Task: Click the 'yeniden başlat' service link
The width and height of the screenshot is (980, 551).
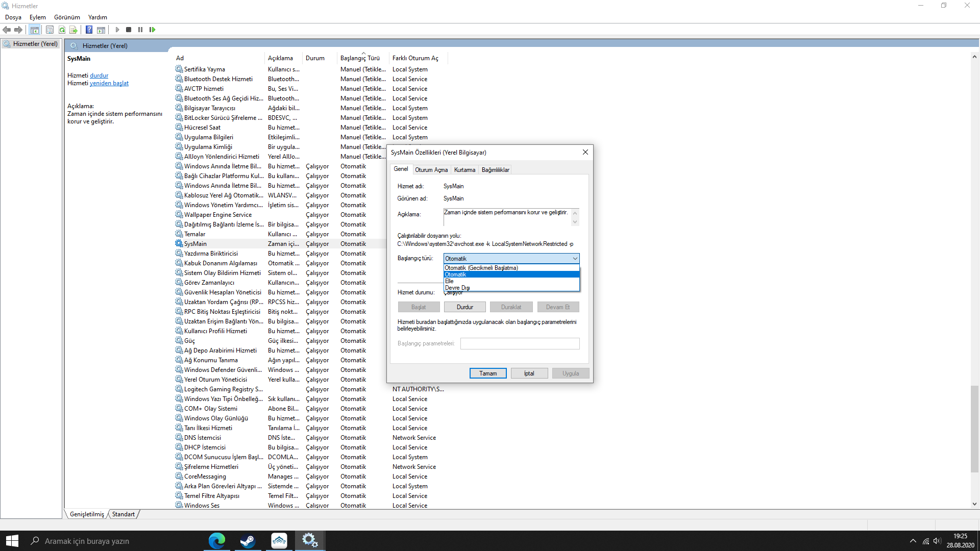Action: pos(109,83)
